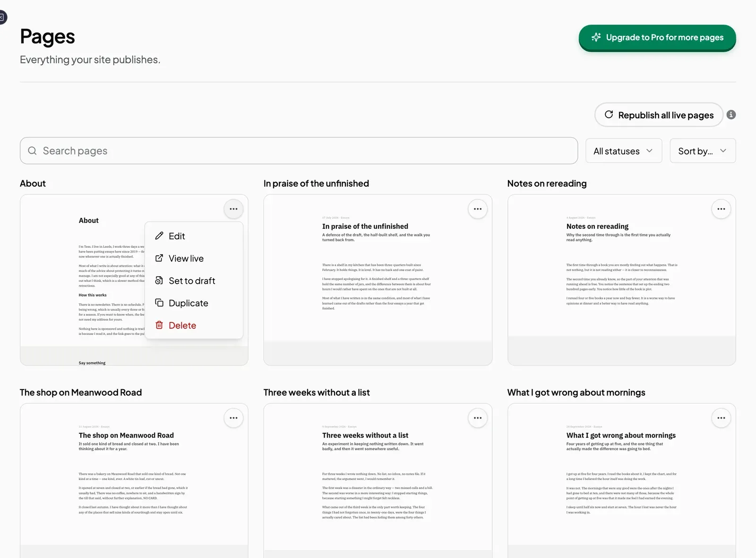Click the sidebar toggle icon at top left
This screenshot has width=756, height=558.
click(x=2, y=17)
